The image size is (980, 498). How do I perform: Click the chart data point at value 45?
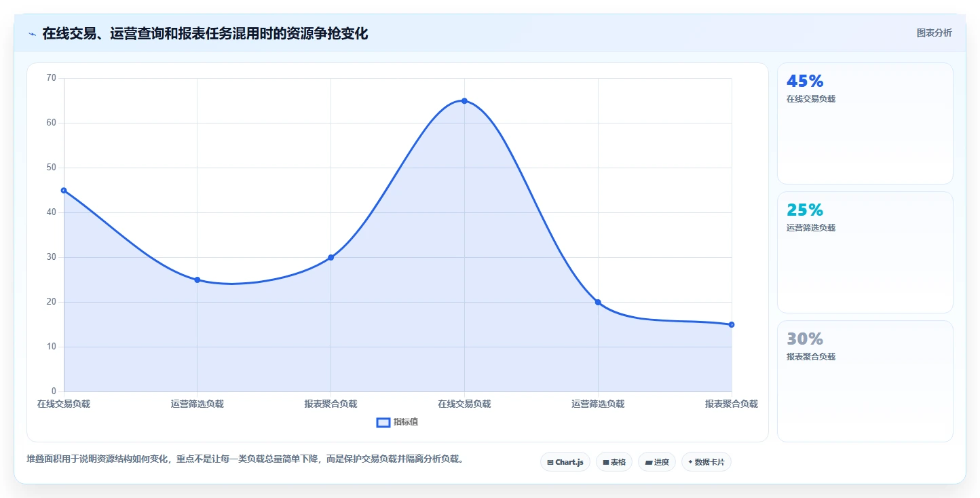tap(64, 191)
